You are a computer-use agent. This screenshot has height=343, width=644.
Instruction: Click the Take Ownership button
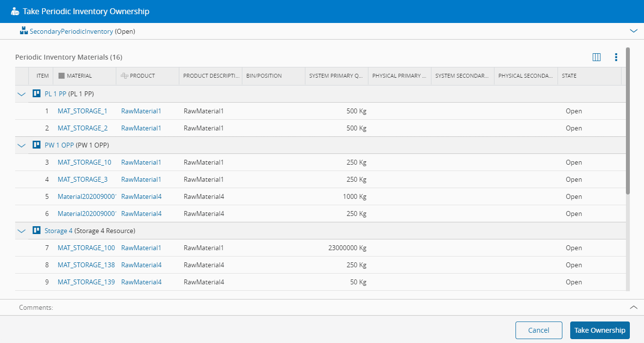(x=600, y=330)
